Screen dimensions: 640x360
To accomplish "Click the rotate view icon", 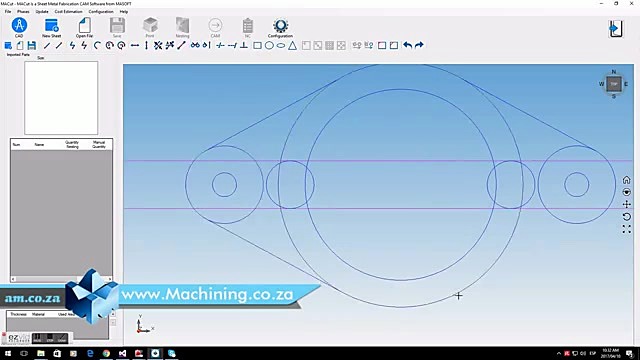I will point(627,216).
